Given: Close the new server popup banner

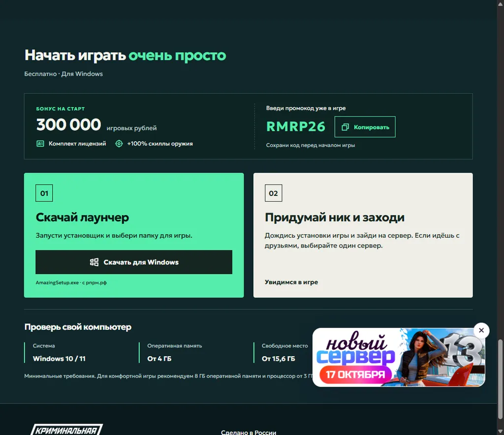Looking at the screenshot, I should pyautogui.click(x=481, y=330).
